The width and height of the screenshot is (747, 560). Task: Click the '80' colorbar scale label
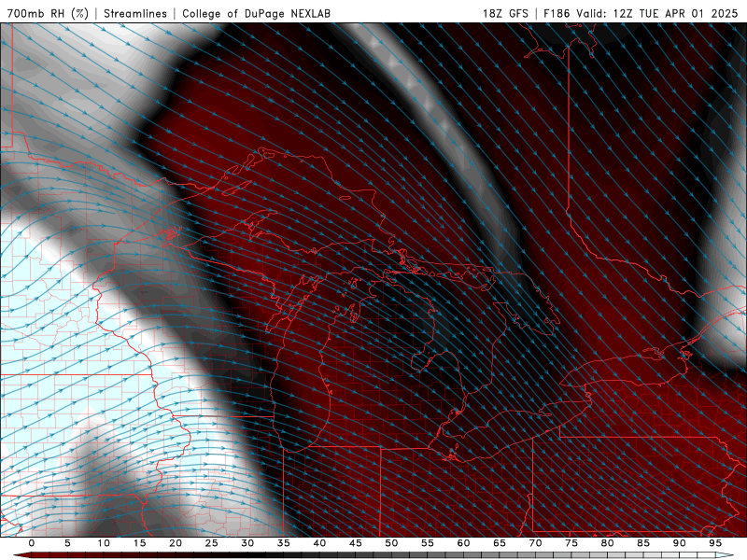(x=608, y=543)
